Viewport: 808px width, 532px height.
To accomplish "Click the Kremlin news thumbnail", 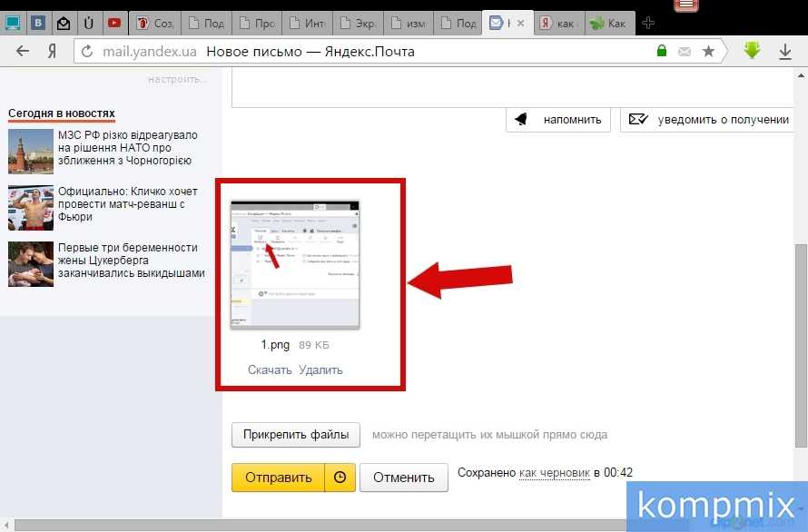I will 31,152.
